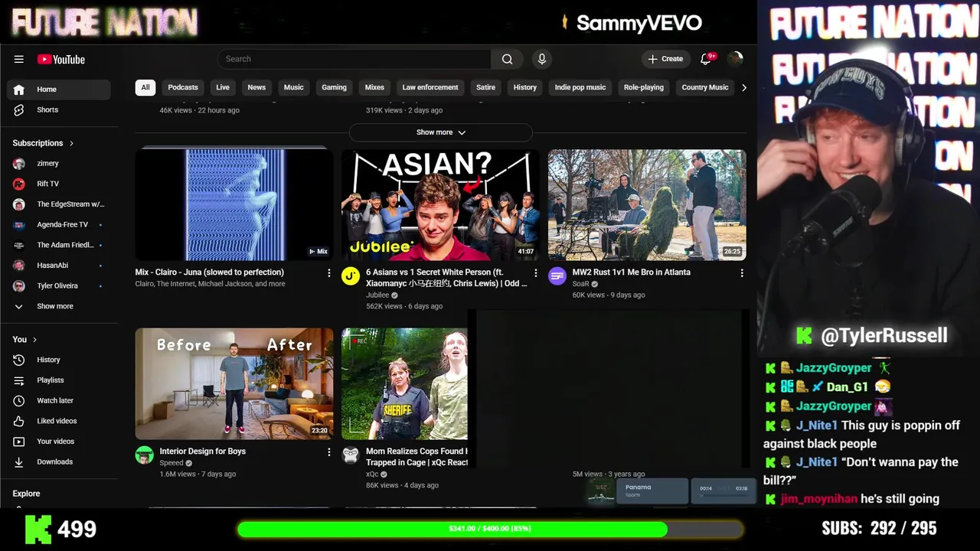
Task: Open Mix - Clairo - Juna title
Action: (210, 272)
